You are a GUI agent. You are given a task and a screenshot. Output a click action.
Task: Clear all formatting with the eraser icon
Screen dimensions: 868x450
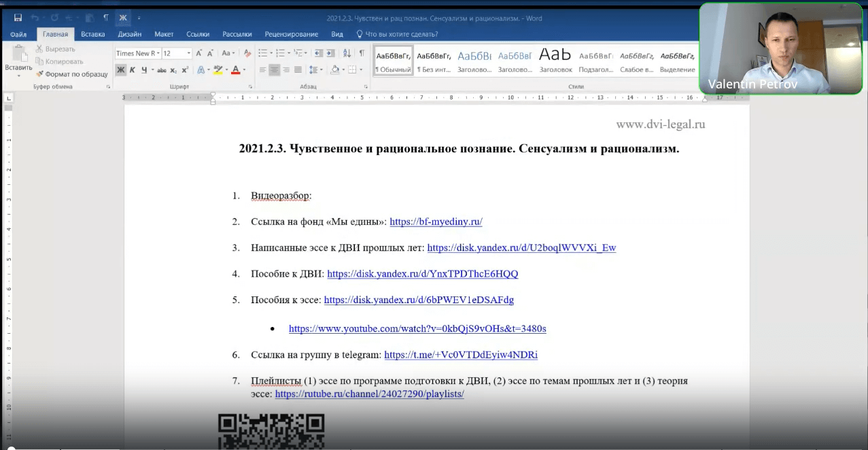(247, 53)
